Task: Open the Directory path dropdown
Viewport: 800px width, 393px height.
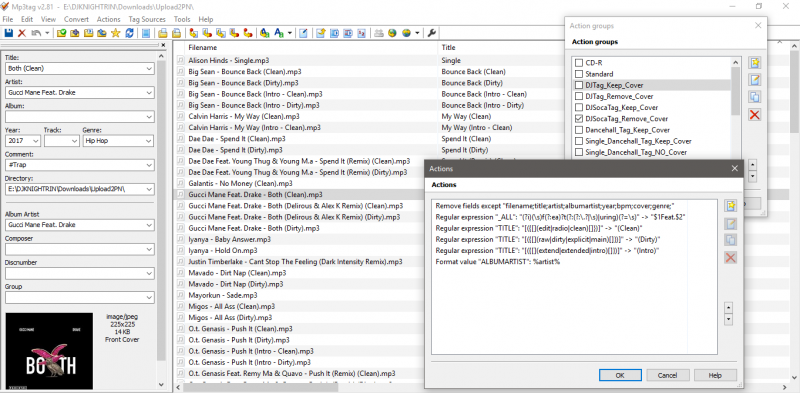Action: (149, 189)
